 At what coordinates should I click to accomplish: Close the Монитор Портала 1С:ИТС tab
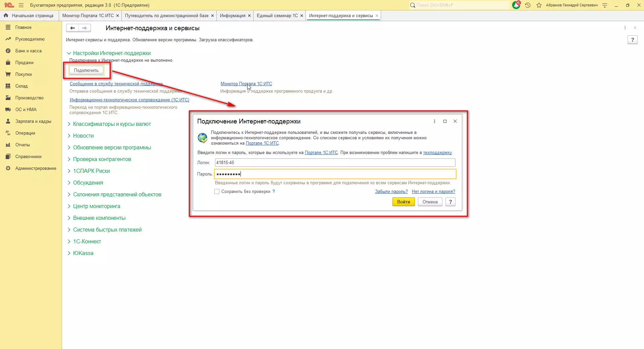coord(117,16)
